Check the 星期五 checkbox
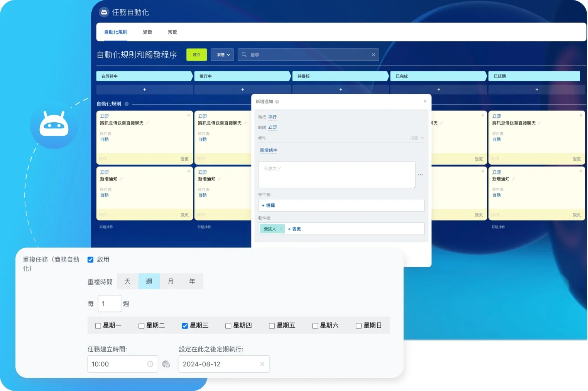This screenshot has width=588, height=391. tap(272, 325)
